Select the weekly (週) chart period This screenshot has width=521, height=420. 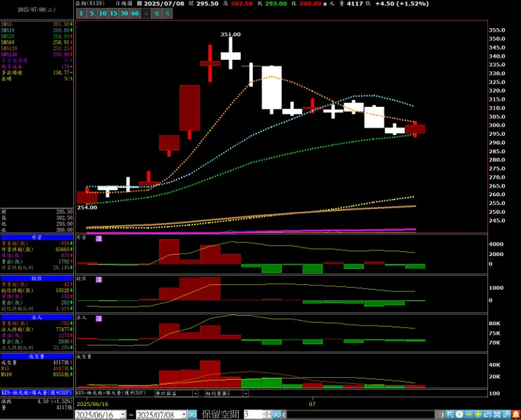click(156, 13)
